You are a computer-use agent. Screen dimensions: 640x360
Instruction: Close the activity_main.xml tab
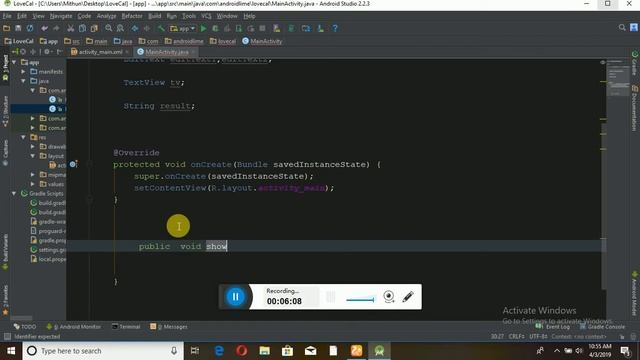pyautogui.click(x=127, y=52)
